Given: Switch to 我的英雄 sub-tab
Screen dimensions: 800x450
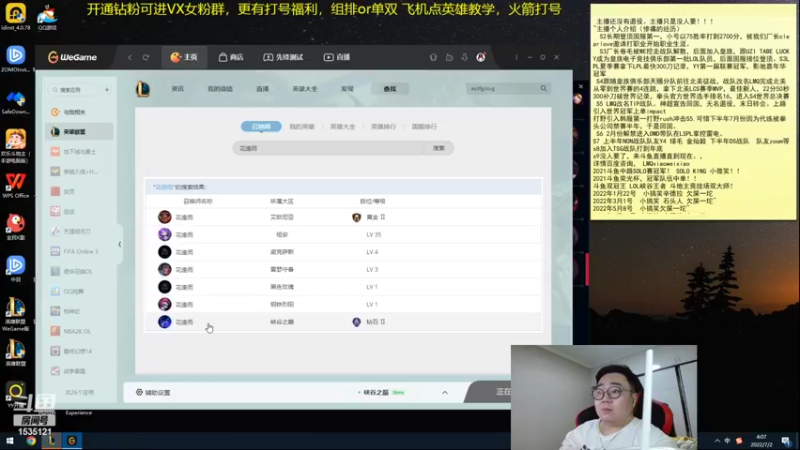Looking at the screenshot, I should (x=302, y=127).
